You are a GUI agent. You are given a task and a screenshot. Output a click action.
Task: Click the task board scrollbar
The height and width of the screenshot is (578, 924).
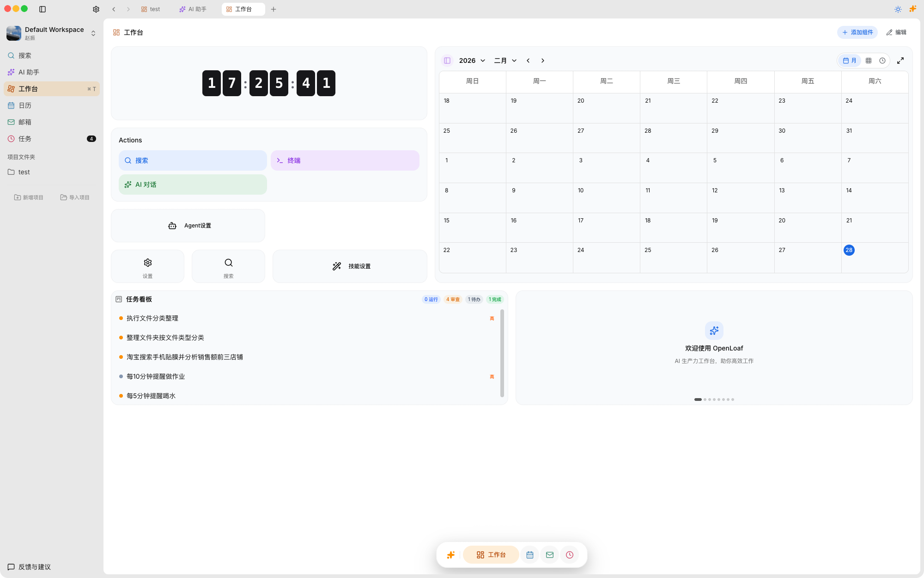tap(502, 353)
